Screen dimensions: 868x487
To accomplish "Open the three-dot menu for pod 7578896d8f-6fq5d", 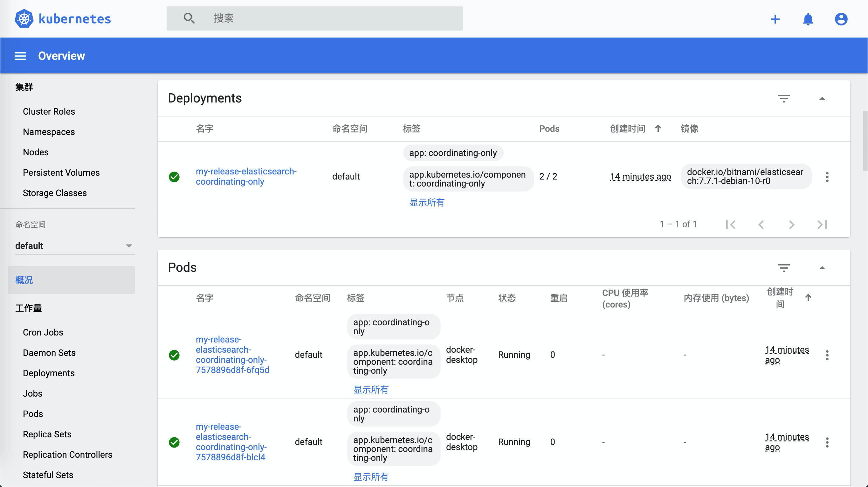I will 827,355.
